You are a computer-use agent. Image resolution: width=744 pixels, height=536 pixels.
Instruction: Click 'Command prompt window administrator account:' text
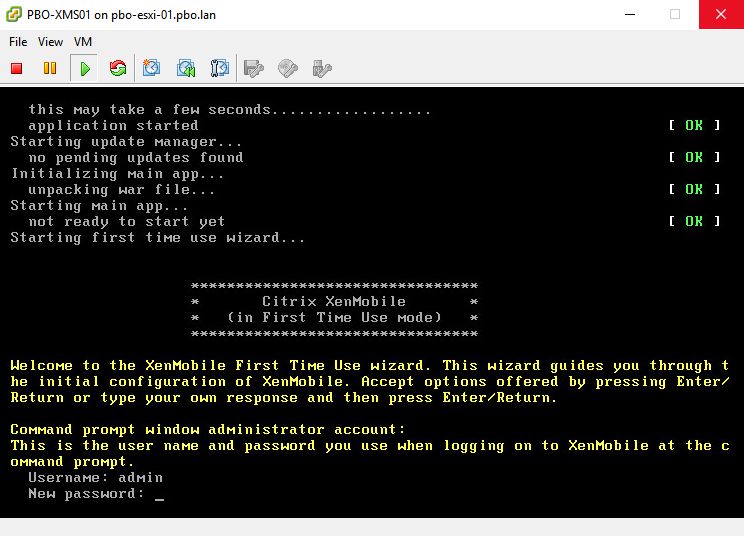(208, 430)
